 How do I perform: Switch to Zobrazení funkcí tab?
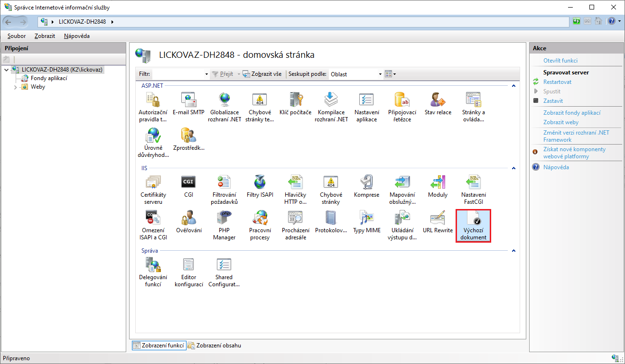pos(159,346)
